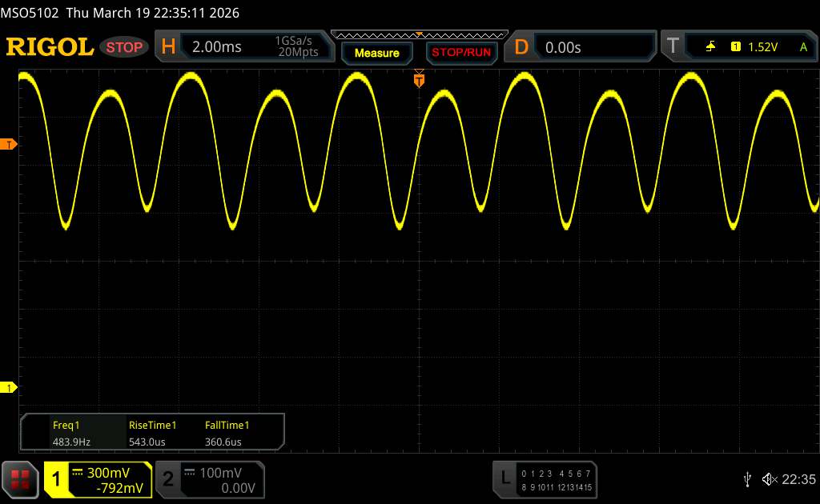Select the RiseTime1 measurement readout

pyautogui.click(x=152, y=434)
